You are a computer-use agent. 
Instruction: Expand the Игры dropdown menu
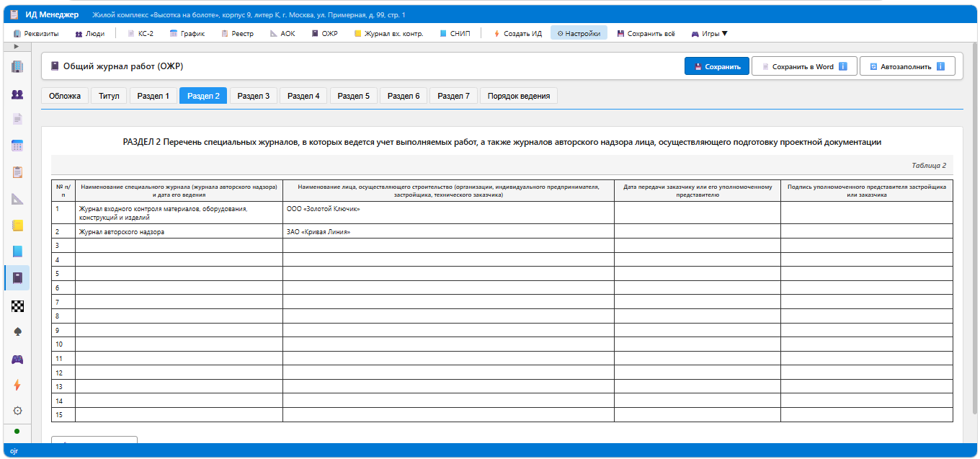(x=709, y=33)
